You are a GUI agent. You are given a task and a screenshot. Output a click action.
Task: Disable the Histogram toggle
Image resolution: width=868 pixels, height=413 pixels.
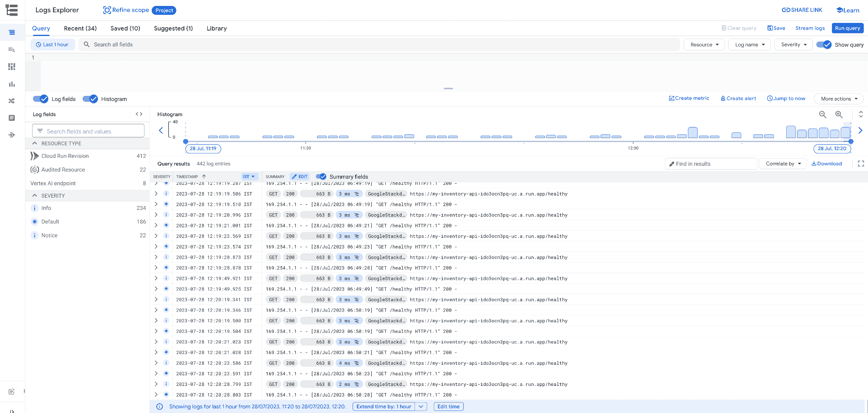tap(90, 99)
